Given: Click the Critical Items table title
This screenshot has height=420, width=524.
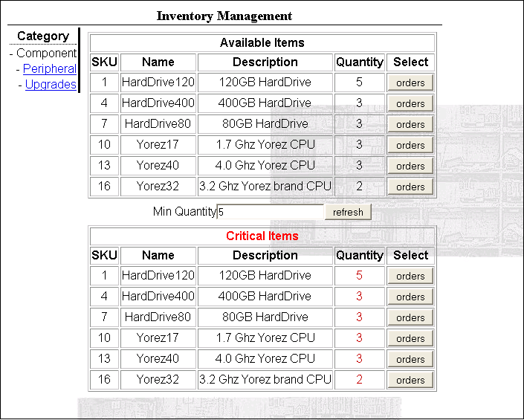Looking at the screenshot, I should tap(262, 236).
